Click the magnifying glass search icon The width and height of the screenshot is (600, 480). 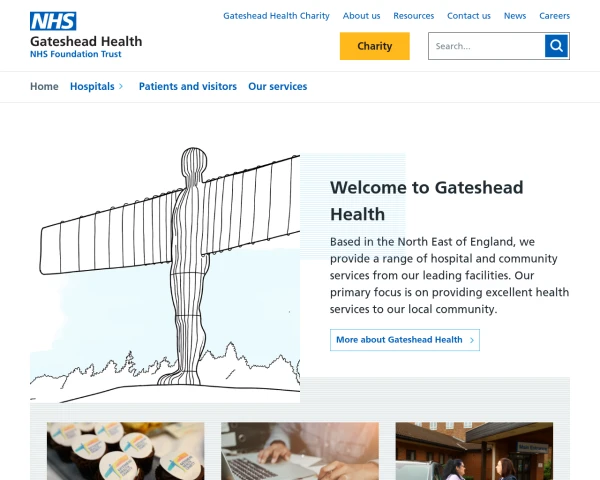(x=556, y=46)
